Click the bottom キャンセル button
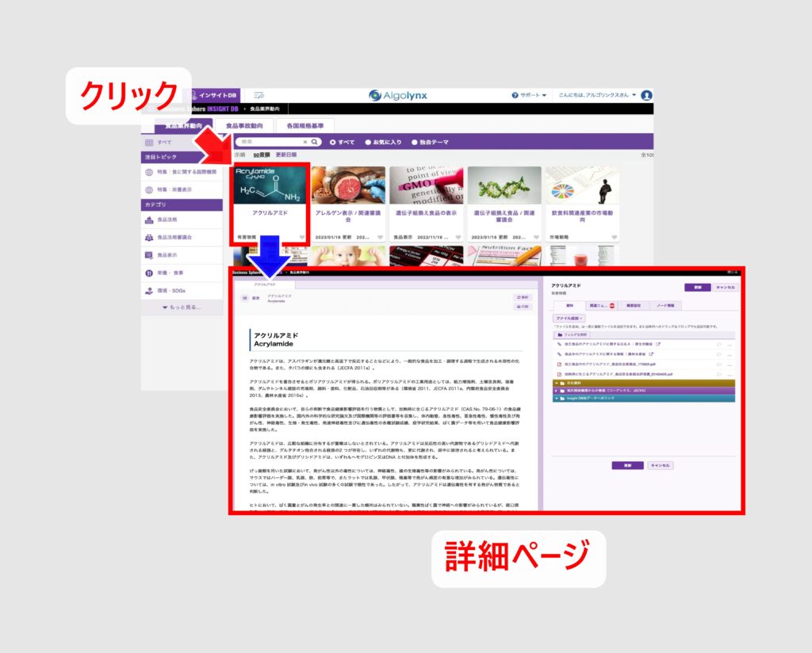Image resolution: width=812 pixels, height=653 pixels. (660, 465)
